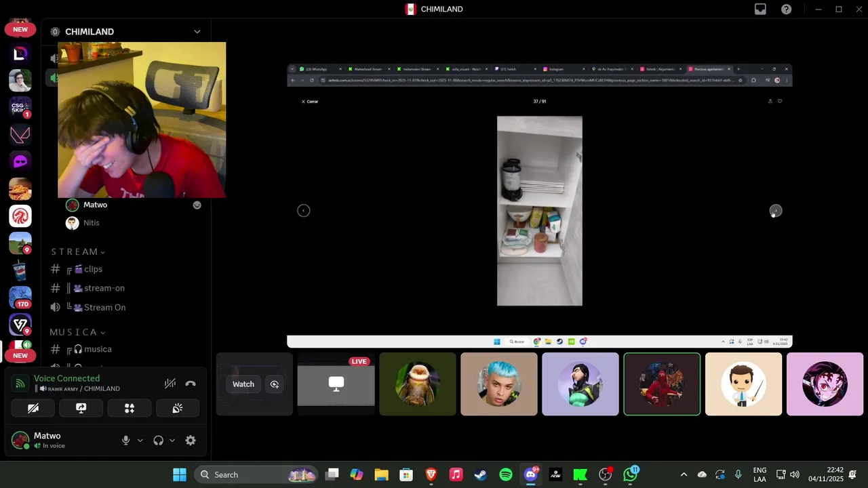Image resolution: width=868 pixels, height=488 pixels.
Task: Open the Discord inbox icon
Action: (x=760, y=9)
